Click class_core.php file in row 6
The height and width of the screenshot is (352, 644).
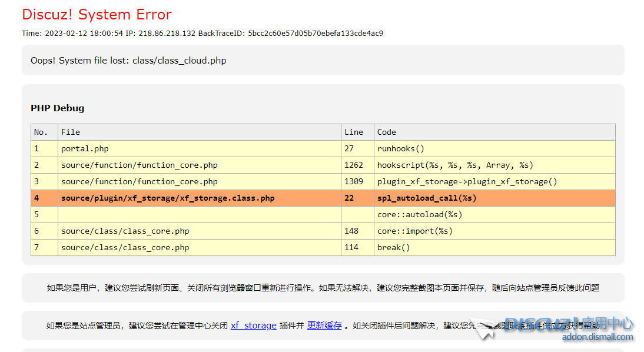[x=199, y=231]
